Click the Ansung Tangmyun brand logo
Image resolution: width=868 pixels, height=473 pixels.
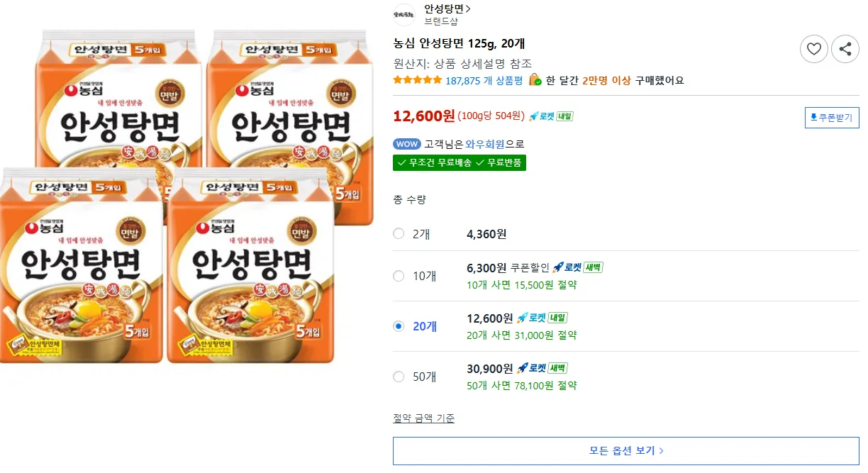click(404, 14)
